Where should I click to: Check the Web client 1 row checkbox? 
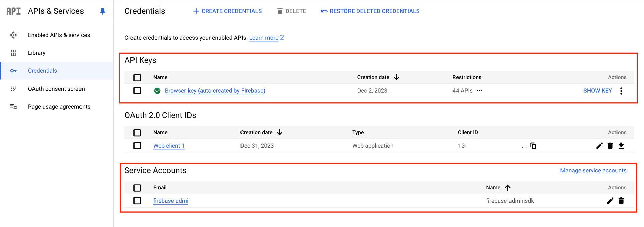point(137,146)
